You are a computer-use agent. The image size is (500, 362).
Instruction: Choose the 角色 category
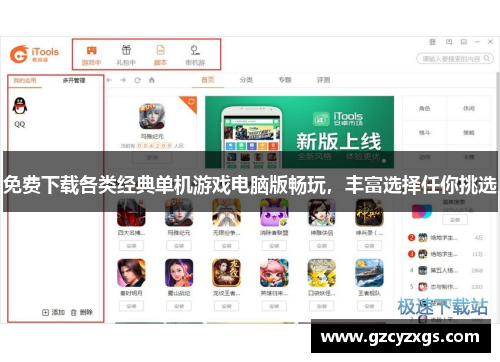424,108
